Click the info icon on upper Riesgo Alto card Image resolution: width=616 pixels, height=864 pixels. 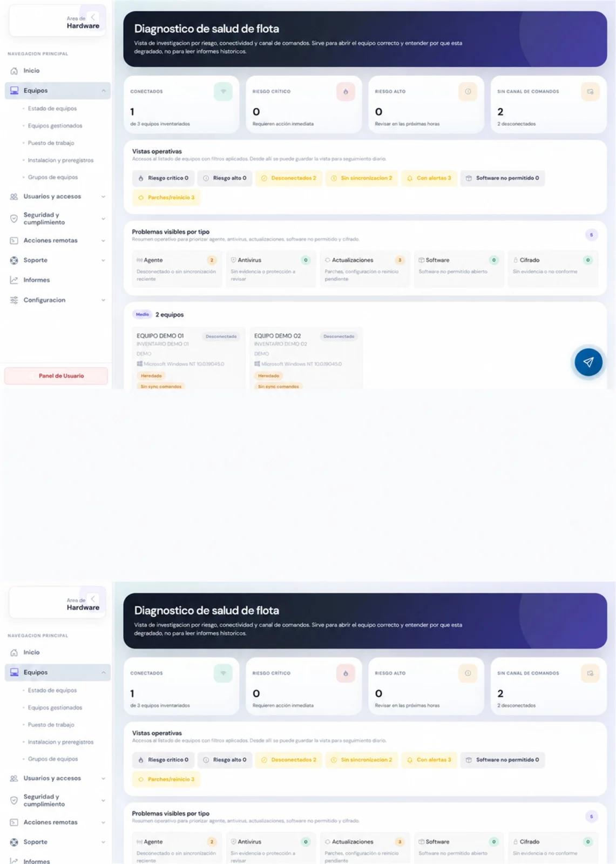pyautogui.click(x=468, y=92)
